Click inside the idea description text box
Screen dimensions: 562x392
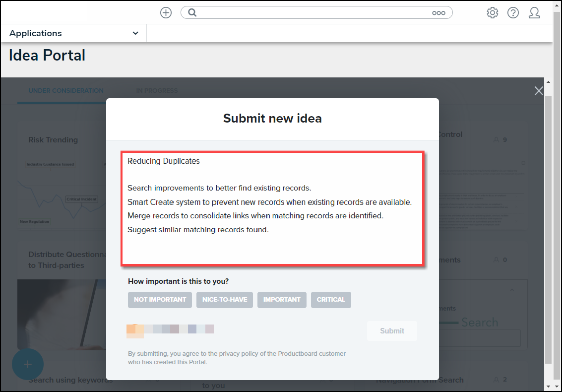click(x=273, y=209)
